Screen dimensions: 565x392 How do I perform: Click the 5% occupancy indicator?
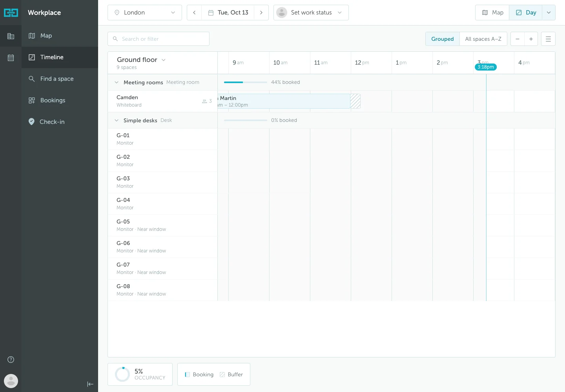[x=140, y=374]
